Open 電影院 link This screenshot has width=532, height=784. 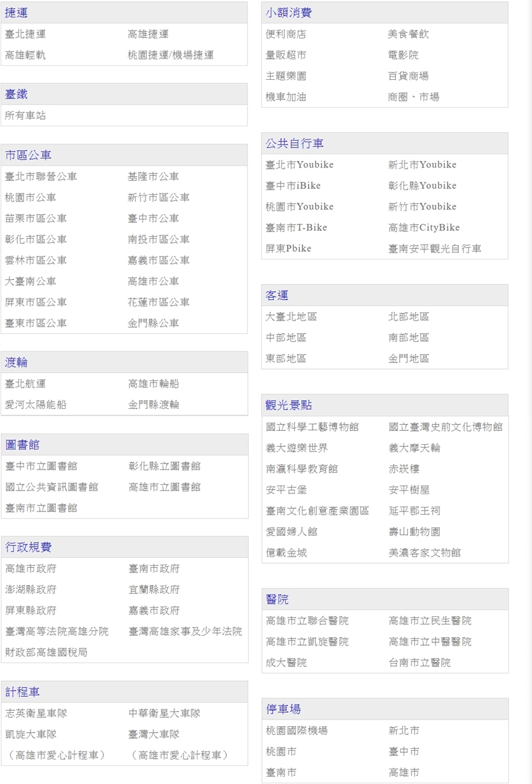pos(404,55)
